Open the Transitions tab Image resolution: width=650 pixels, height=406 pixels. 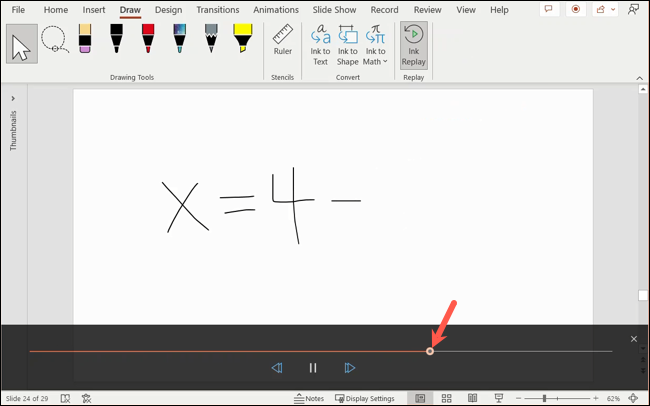[218, 10]
